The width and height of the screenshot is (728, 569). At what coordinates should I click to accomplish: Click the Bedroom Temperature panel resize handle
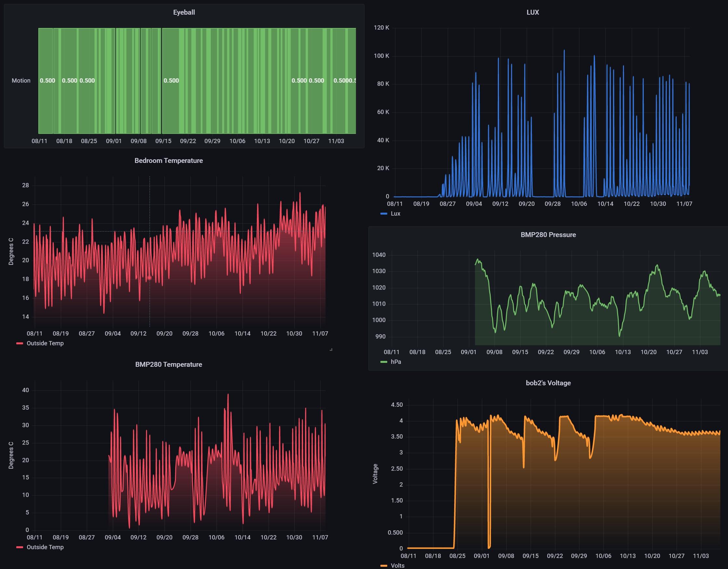pyautogui.click(x=331, y=349)
